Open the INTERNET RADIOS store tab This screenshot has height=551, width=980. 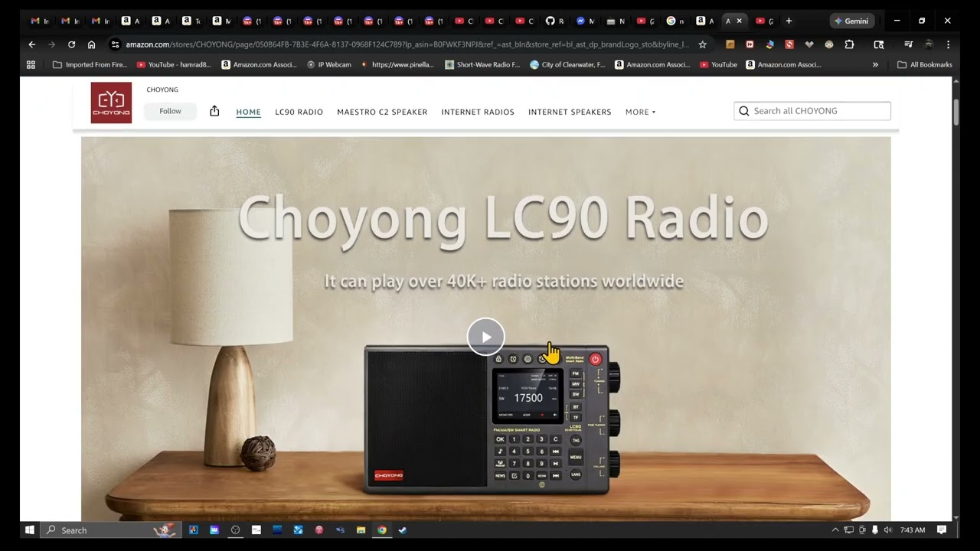click(478, 112)
